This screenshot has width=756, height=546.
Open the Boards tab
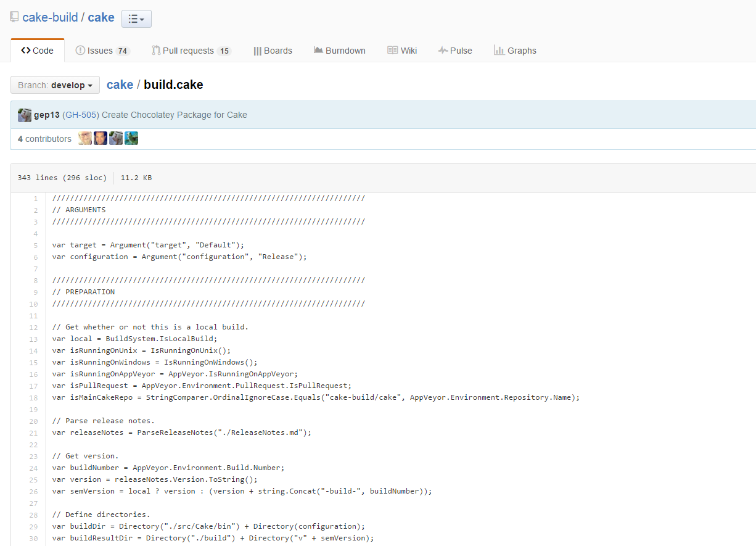[x=273, y=51]
